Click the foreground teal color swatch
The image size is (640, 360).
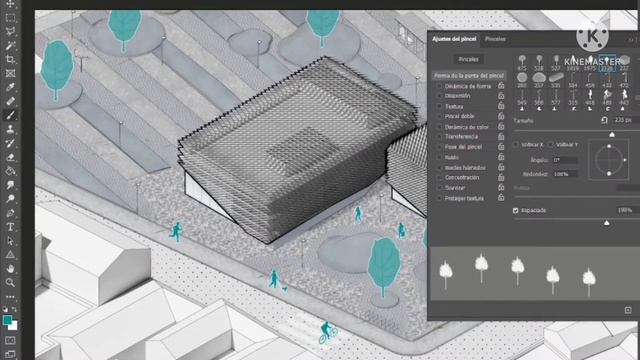(7, 320)
